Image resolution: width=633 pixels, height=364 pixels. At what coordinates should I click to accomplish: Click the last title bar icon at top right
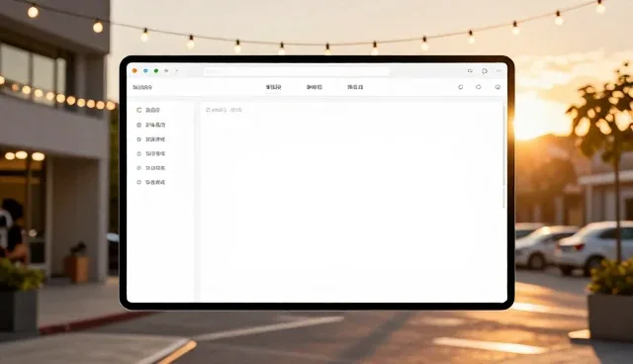(x=498, y=71)
